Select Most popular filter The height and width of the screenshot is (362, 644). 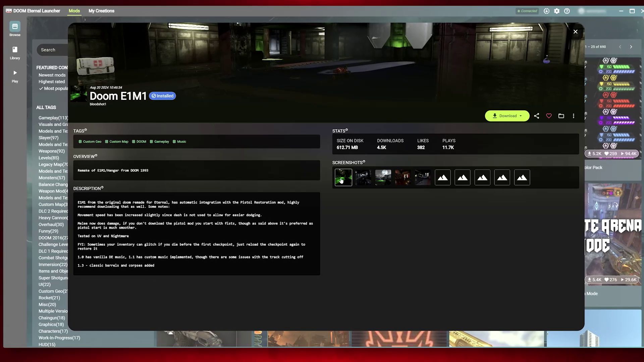54,88
